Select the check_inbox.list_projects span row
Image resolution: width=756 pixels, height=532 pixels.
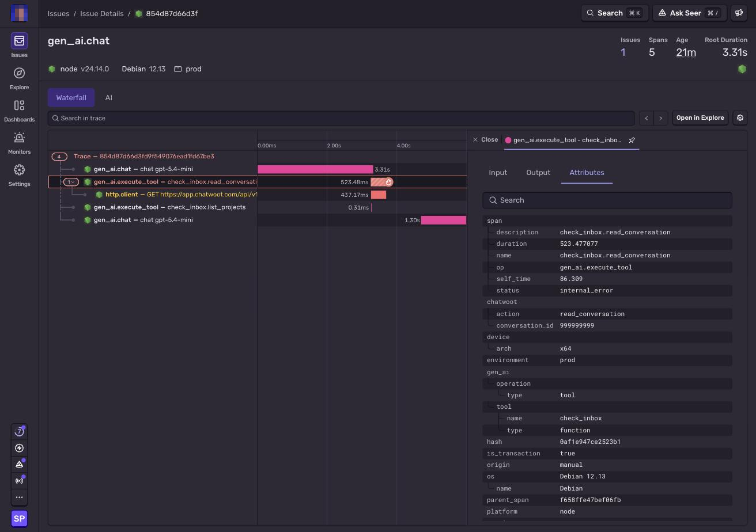pos(153,207)
